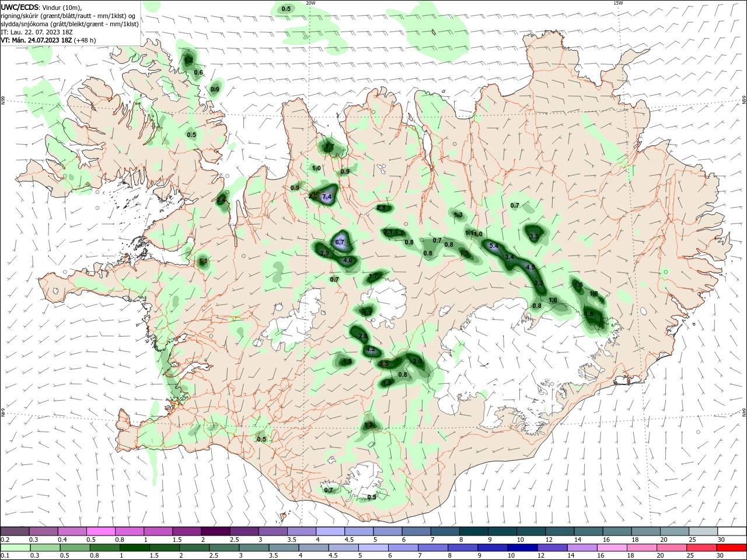This screenshot has height=560, width=747.
Task: Pick the light lavender 4.5 swatch in upper legend
Action: tap(359, 531)
